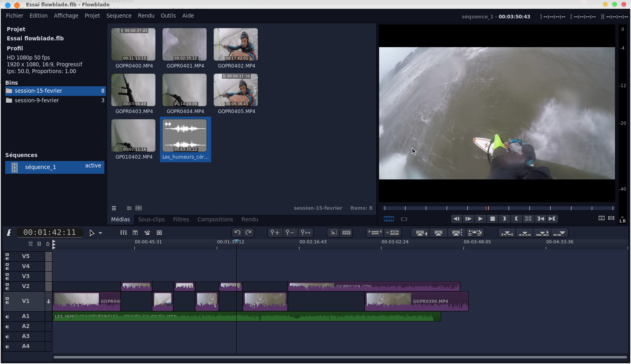This screenshot has height=364, width=631.
Task: Select the session-9-fevrier bin
Action: (x=55, y=100)
